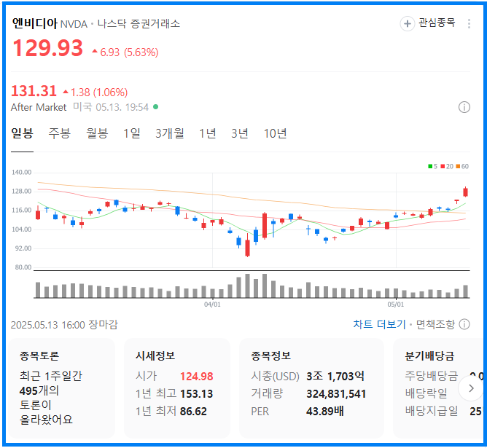
Task: Select the 3년 chart range tab
Action: [240, 134]
